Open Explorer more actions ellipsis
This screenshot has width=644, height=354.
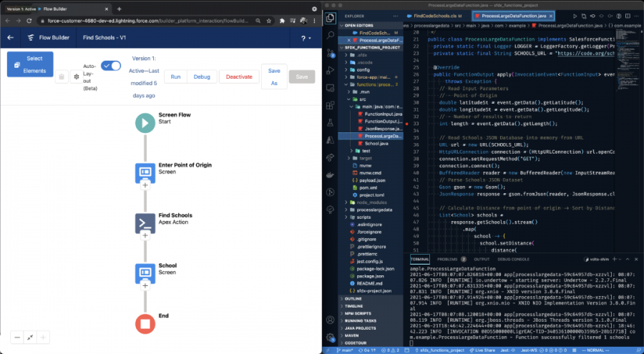(x=396, y=16)
